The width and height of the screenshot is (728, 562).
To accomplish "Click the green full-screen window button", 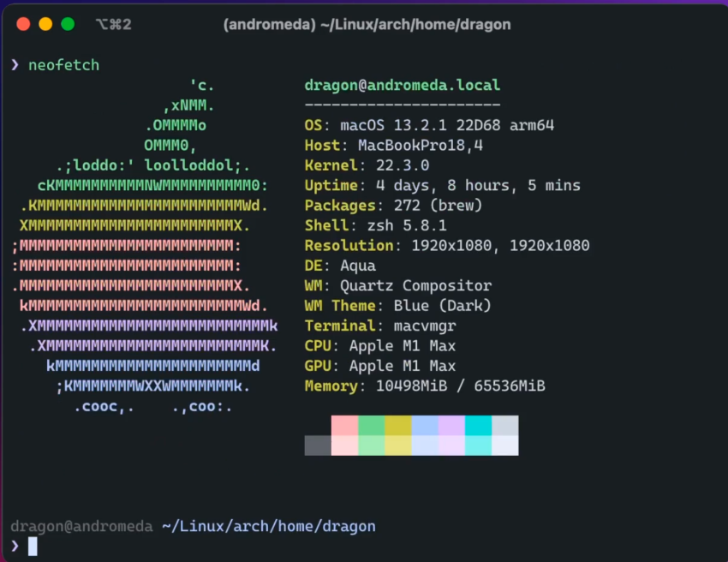I will (68, 25).
